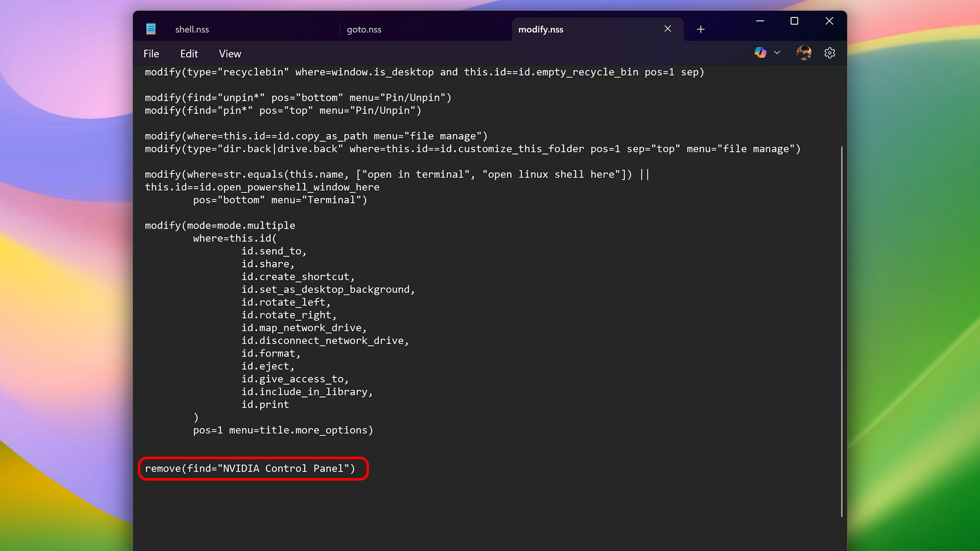The image size is (980, 551).
Task: Expand the Copilot dropdown chevron
Action: pyautogui.click(x=777, y=53)
